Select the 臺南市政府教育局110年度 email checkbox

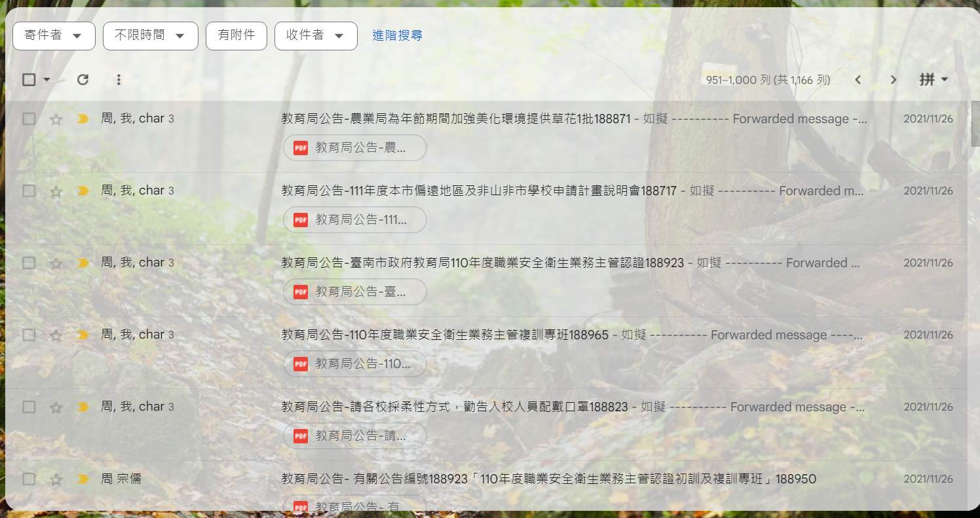29,263
